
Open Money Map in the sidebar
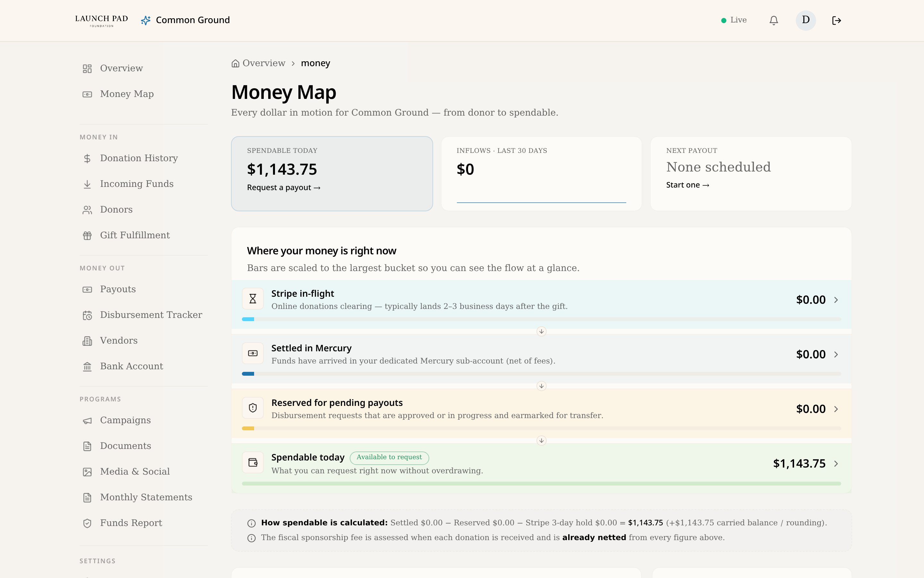pyautogui.click(x=143, y=94)
